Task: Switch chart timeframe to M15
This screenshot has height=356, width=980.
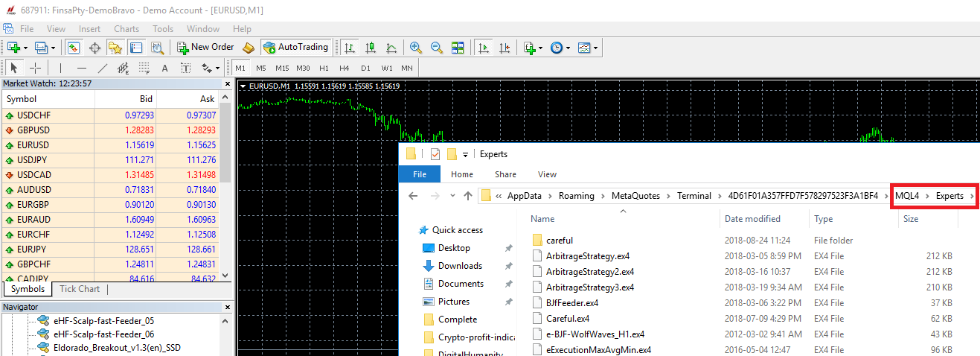Action: [x=281, y=68]
